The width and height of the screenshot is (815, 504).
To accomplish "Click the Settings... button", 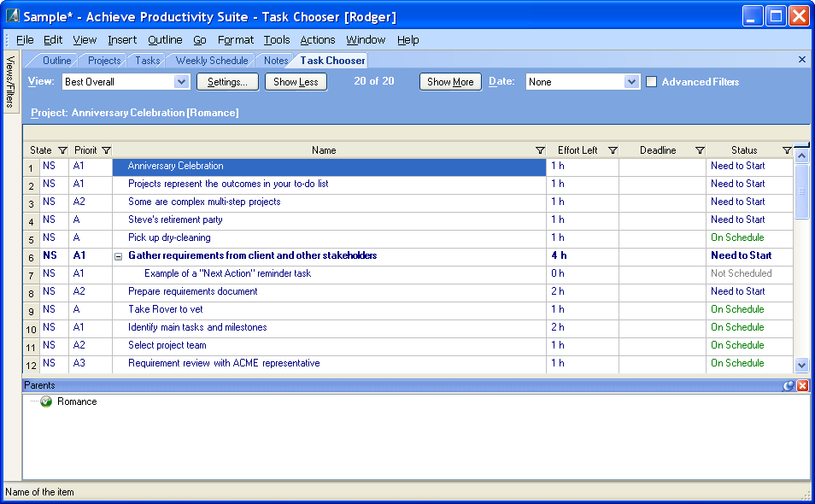I will click(x=227, y=81).
